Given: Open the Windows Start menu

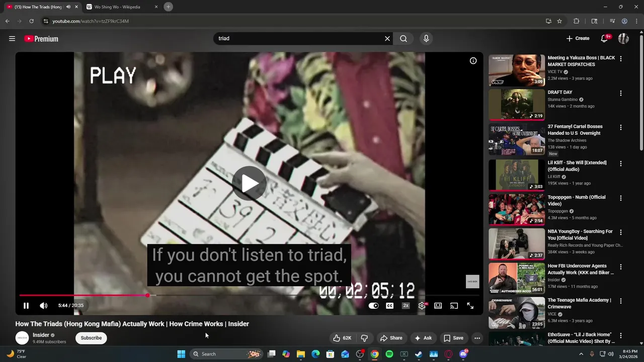Looking at the screenshot, I should pos(181,354).
